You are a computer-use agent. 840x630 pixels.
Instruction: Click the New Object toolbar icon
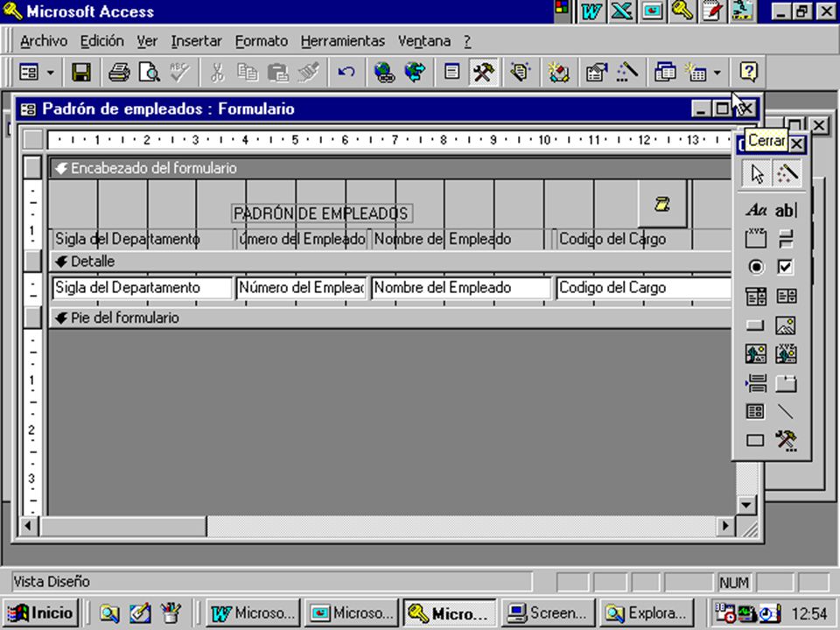(x=696, y=72)
